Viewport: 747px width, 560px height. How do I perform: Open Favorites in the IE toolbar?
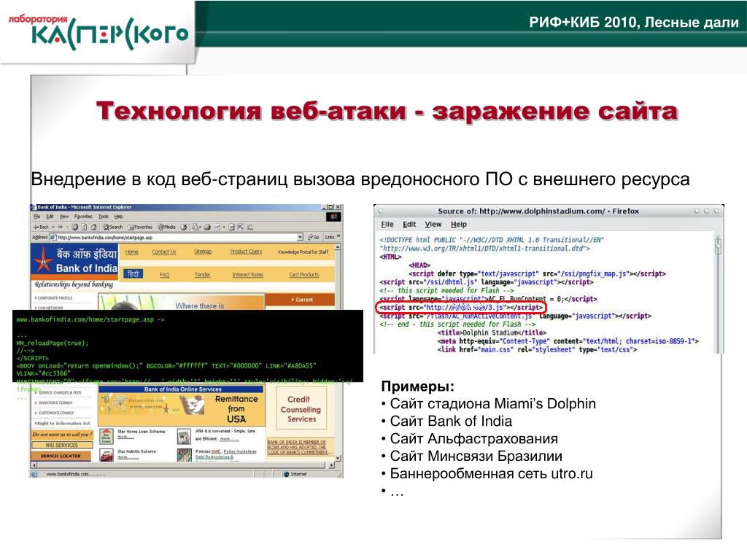coord(140,227)
